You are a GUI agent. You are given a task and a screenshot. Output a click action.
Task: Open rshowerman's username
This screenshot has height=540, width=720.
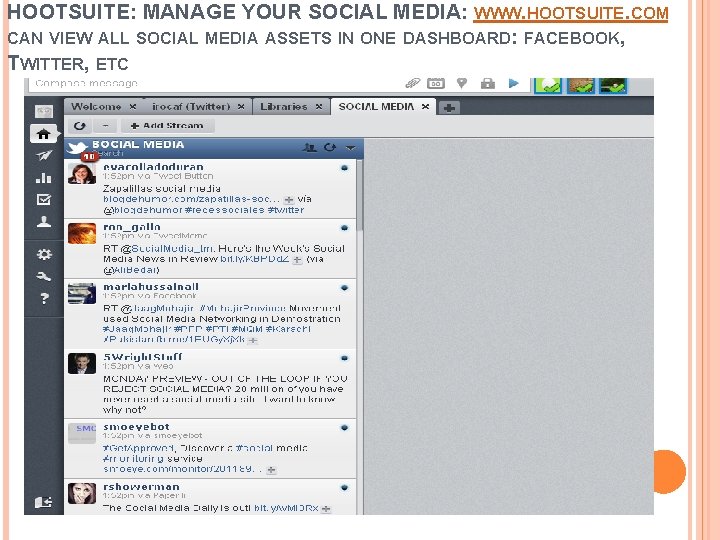[x=141, y=487]
